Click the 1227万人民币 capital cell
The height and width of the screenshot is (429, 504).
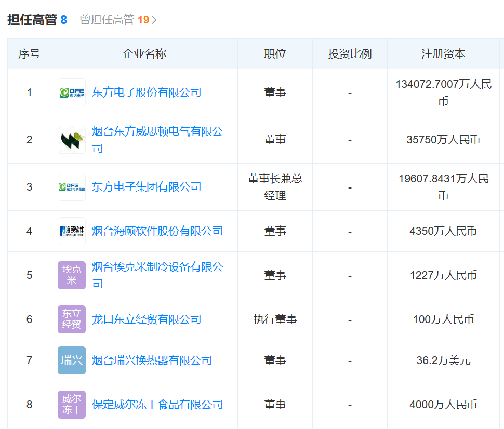point(443,275)
